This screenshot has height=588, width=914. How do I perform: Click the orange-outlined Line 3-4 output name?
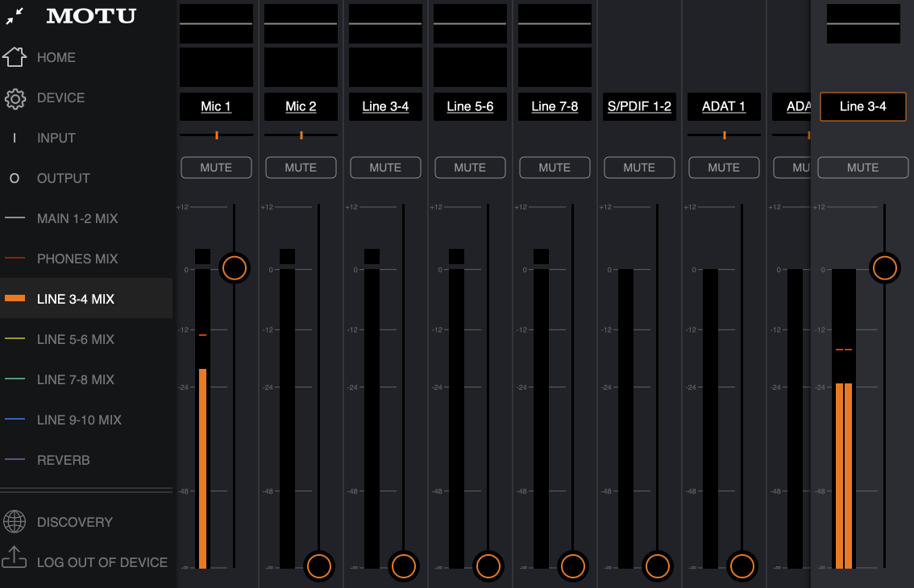click(862, 106)
